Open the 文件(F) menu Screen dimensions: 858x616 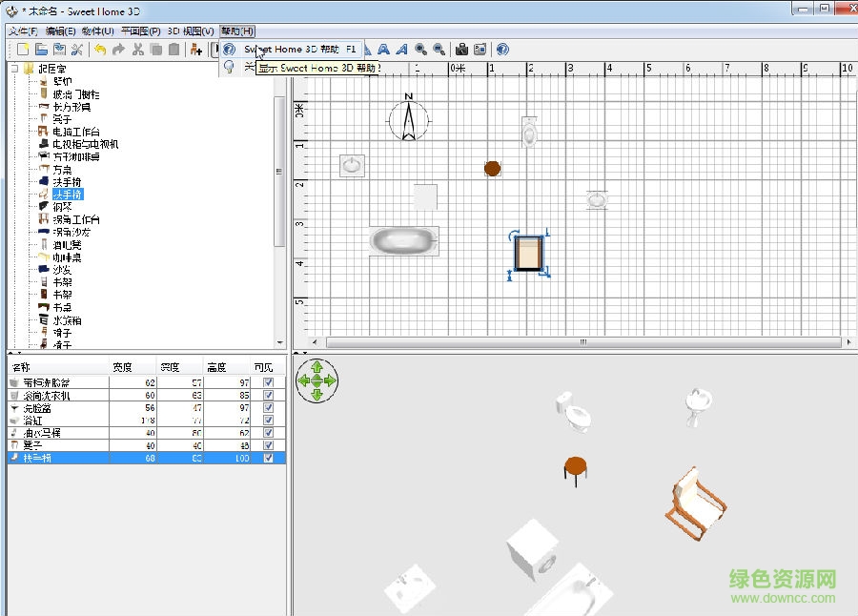[22, 31]
